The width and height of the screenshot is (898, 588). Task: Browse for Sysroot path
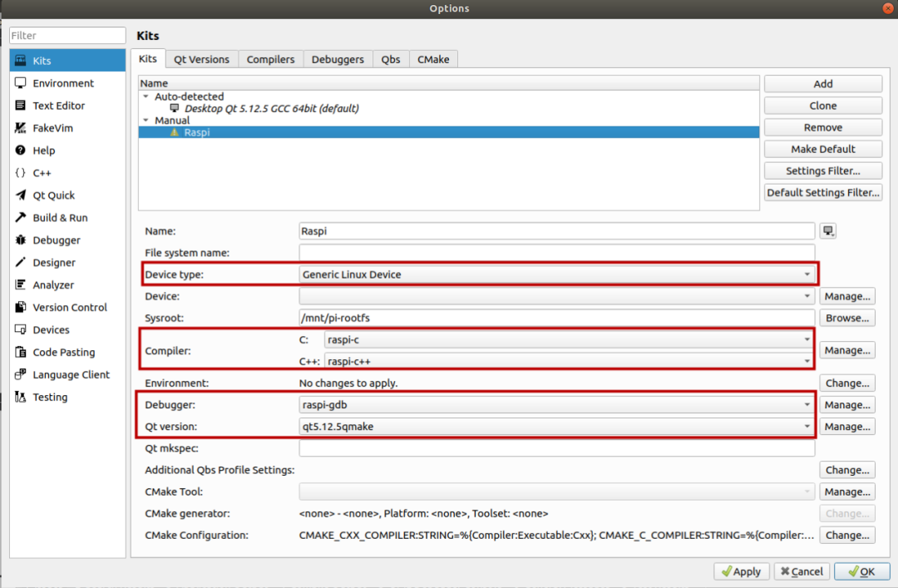847,318
